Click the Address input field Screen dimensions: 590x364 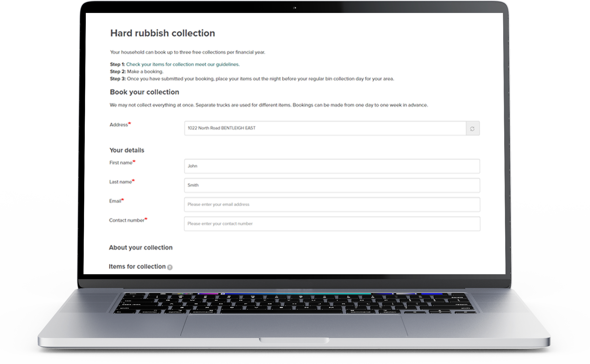pos(325,128)
